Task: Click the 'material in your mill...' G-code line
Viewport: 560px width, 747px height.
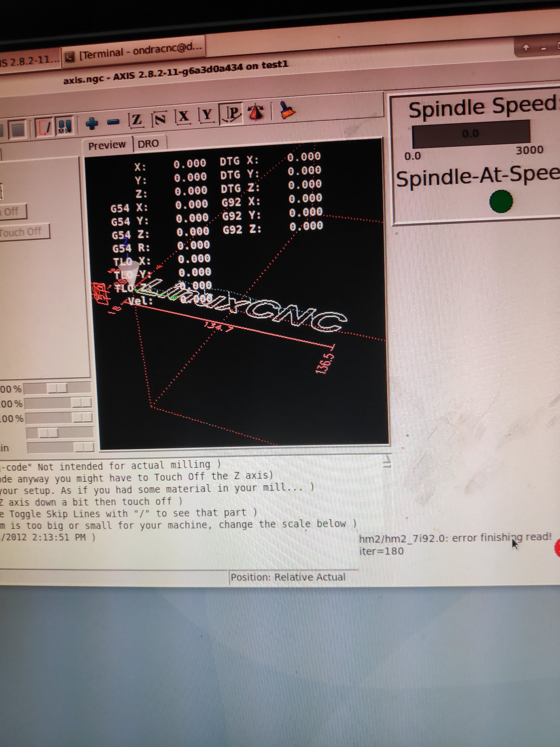Action: (x=157, y=489)
